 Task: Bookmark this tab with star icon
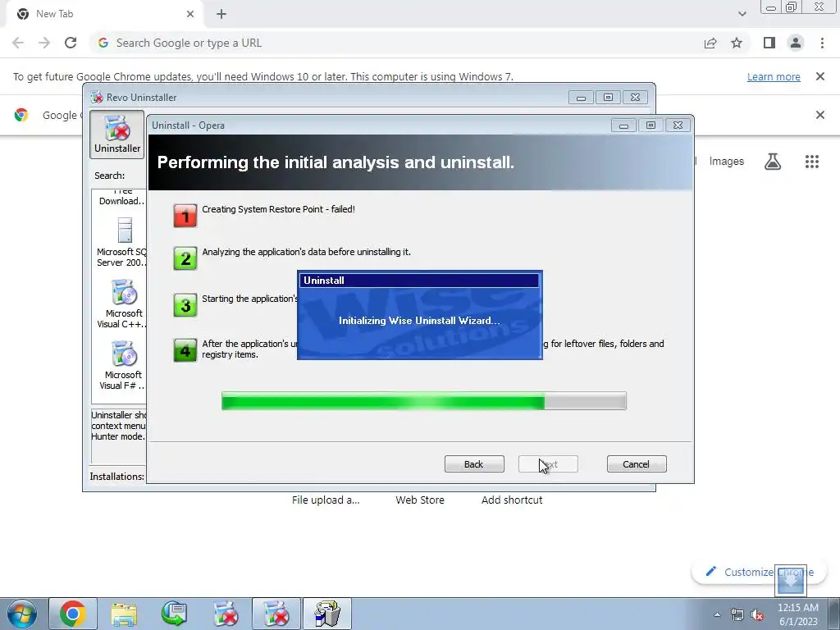click(737, 43)
